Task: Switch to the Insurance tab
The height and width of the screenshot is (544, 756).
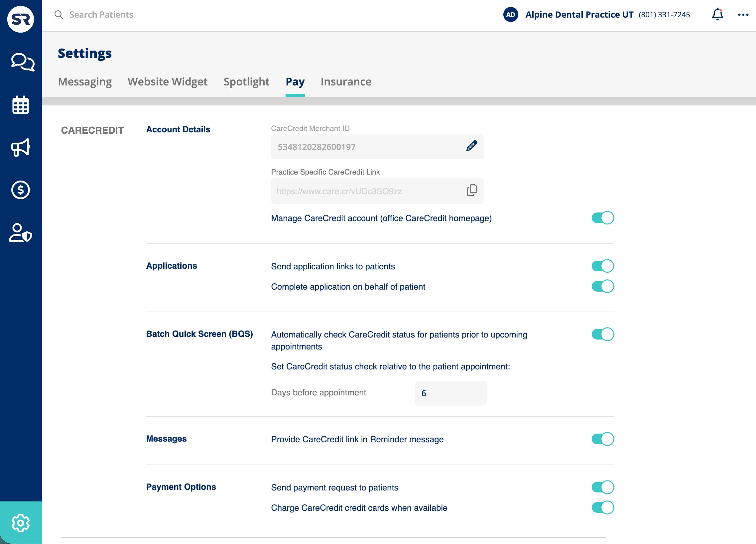Action: pos(346,82)
